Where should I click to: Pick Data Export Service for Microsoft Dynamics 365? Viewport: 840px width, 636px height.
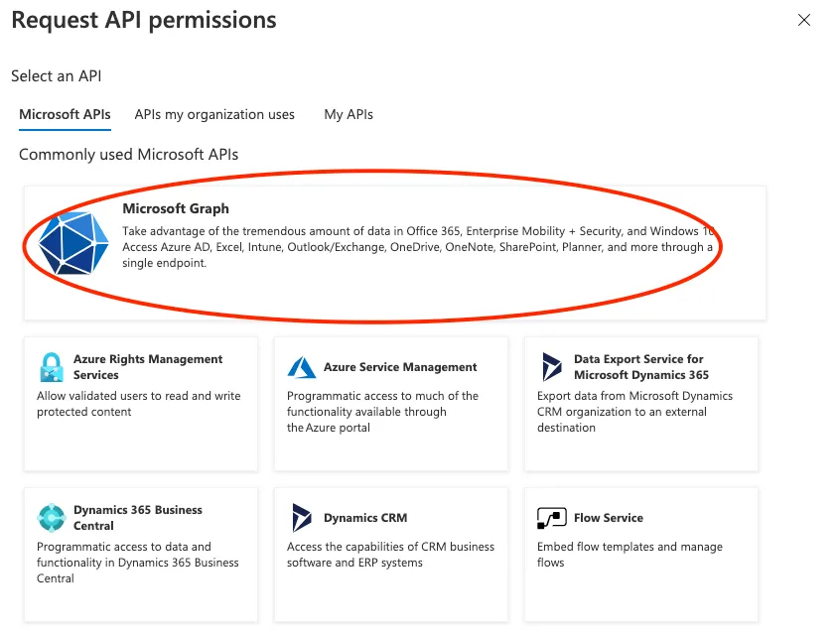point(641,367)
